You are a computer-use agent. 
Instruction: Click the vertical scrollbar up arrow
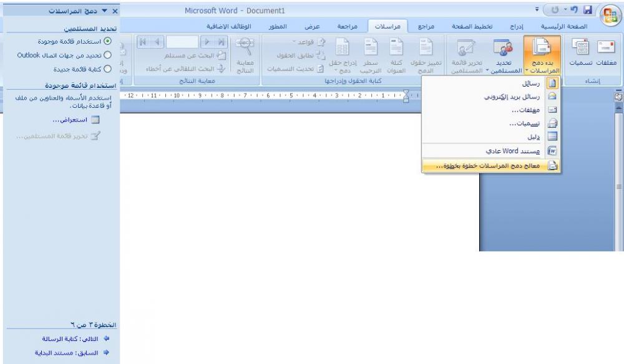pyautogui.click(x=618, y=108)
